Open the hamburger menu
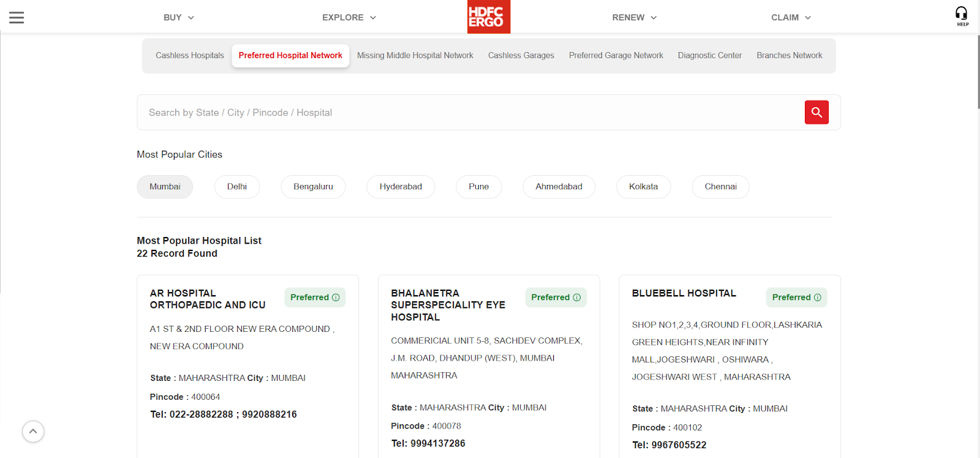Screen dimensions: 980x458 click(17, 18)
